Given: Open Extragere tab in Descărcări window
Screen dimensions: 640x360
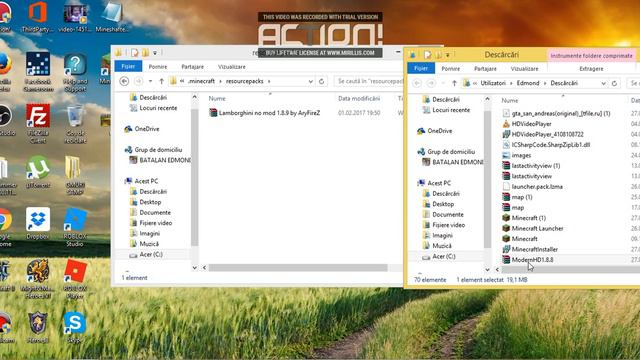Looking at the screenshot, I should click(591, 69).
